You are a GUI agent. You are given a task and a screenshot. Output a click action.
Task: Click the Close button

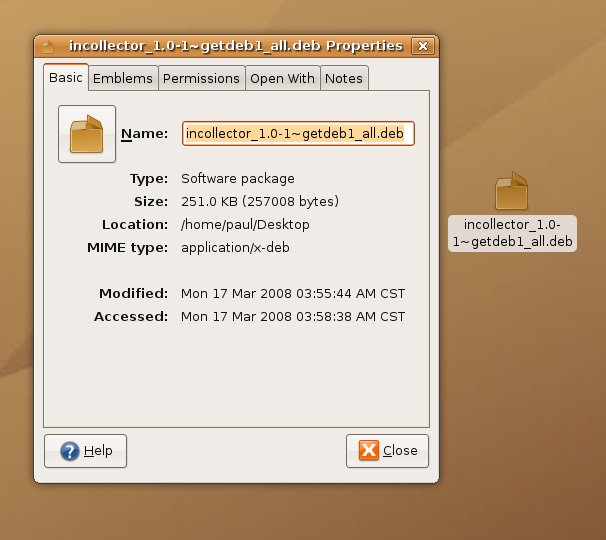(x=387, y=451)
